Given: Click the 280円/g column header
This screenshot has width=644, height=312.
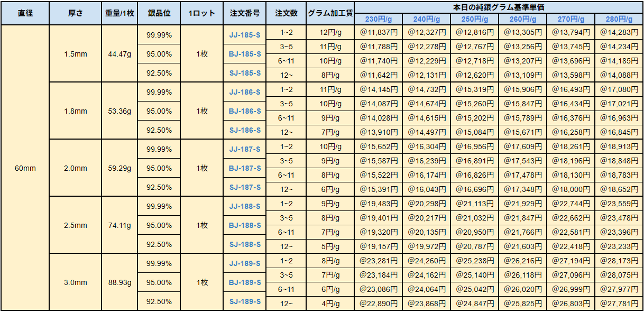Looking at the screenshot, I should (619, 20).
